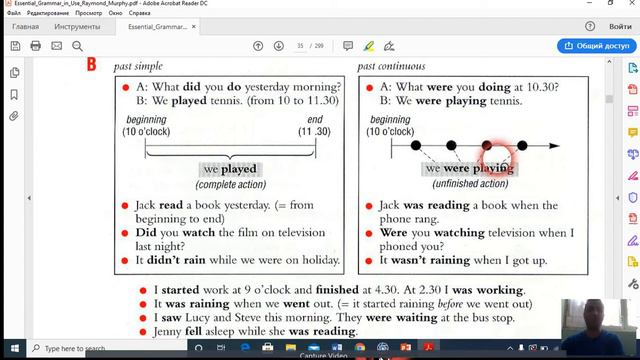Open the Sign document pen tool
The width and height of the screenshot is (640, 360).
coord(389,46)
